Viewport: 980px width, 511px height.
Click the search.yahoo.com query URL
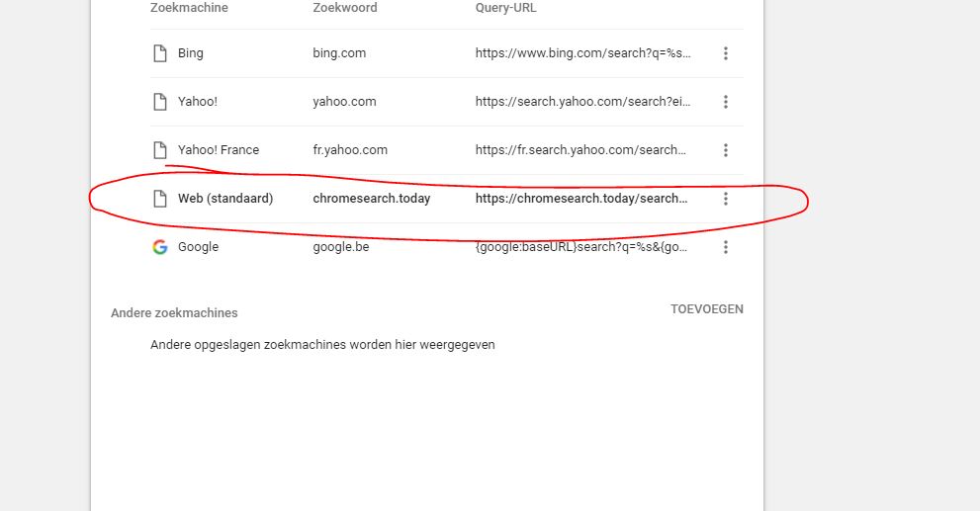click(583, 102)
